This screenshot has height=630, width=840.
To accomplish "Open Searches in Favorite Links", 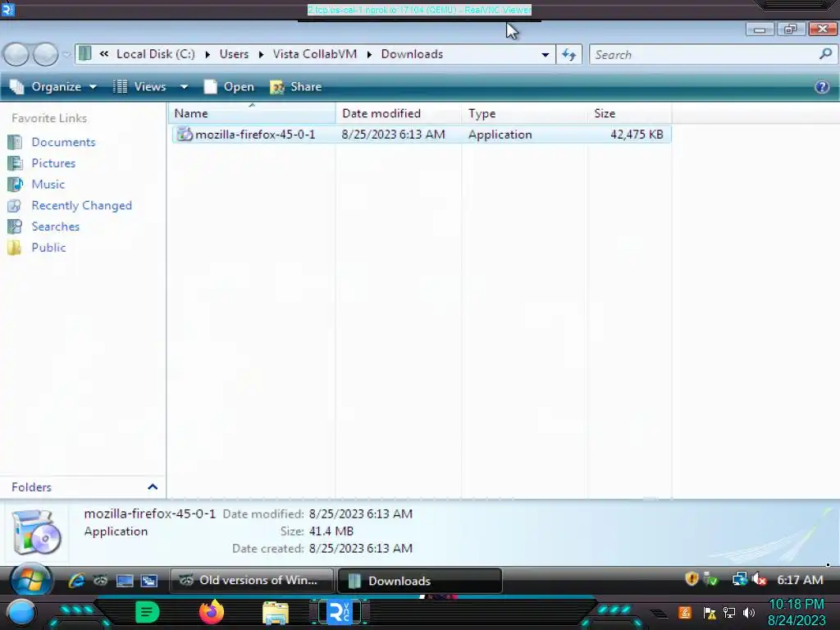I will (x=55, y=226).
